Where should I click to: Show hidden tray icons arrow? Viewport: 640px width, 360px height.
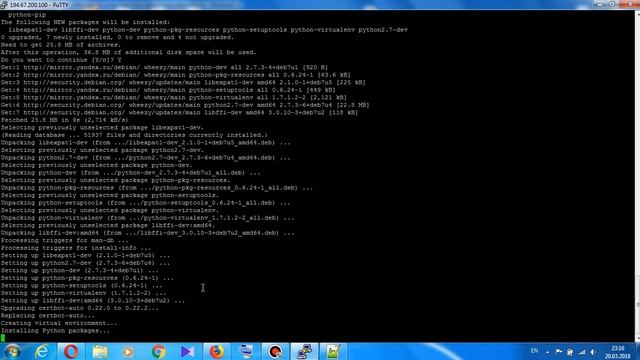547,352
